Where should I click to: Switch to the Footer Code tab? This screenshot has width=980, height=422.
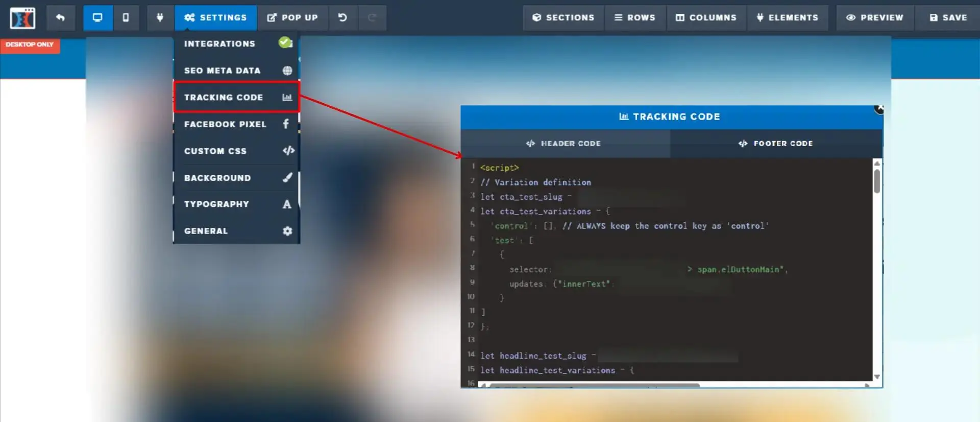(x=776, y=144)
